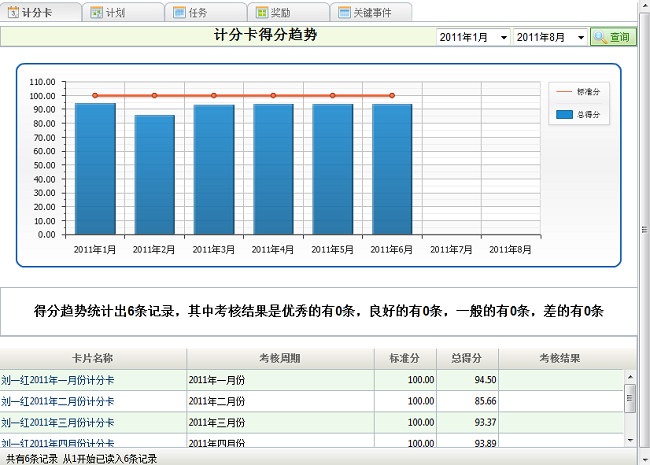Switch to the 计划 tab
This screenshot has width=650, height=465.
(x=123, y=12)
